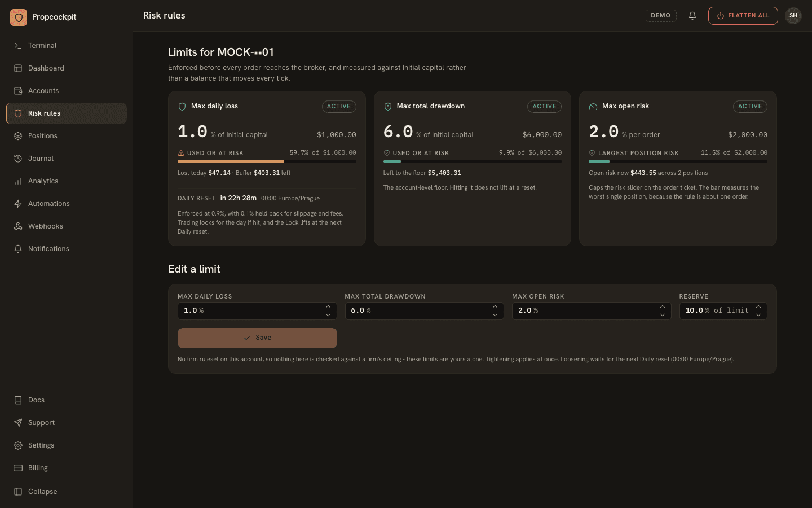This screenshot has height=508, width=812.
Task: Click the warning triangle next to Used or at risk
Action: coord(181,153)
